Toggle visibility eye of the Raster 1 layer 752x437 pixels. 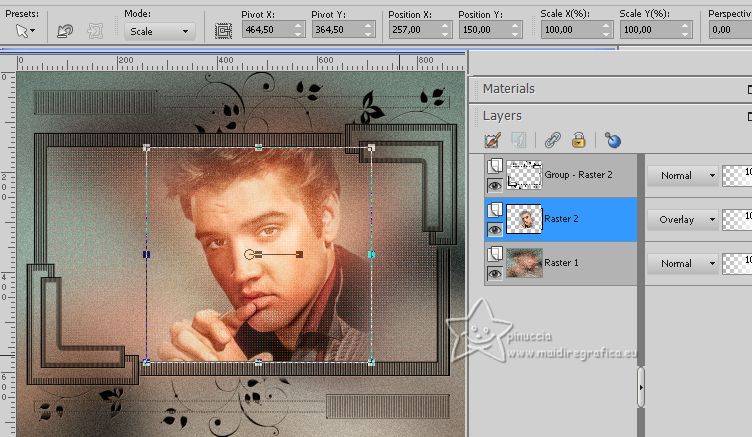[494, 273]
